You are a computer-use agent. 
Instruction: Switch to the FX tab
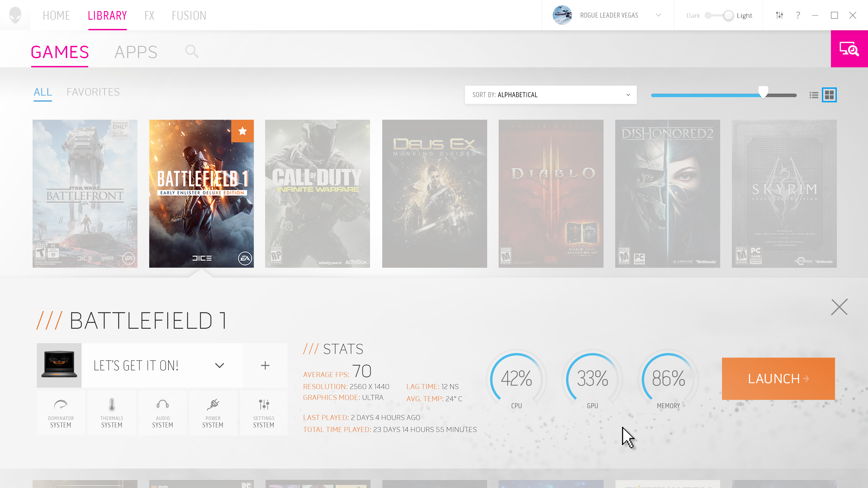coord(149,16)
